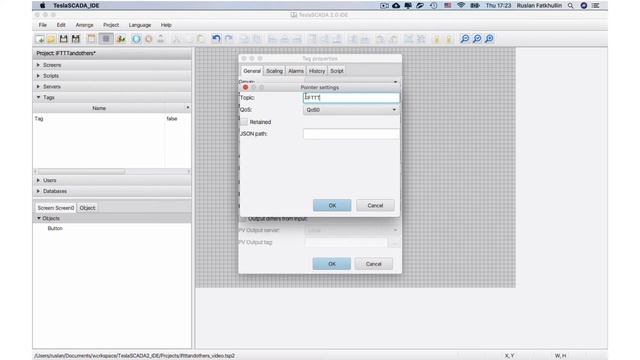Screen dimensions: 640x360
Task: Switch to the General tab
Action: [x=252, y=71]
